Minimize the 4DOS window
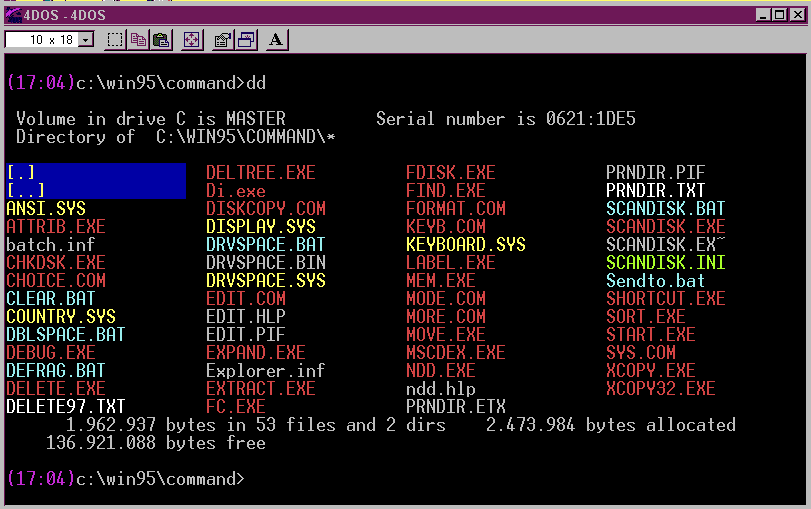The height and width of the screenshot is (509, 811). point(762,15)
